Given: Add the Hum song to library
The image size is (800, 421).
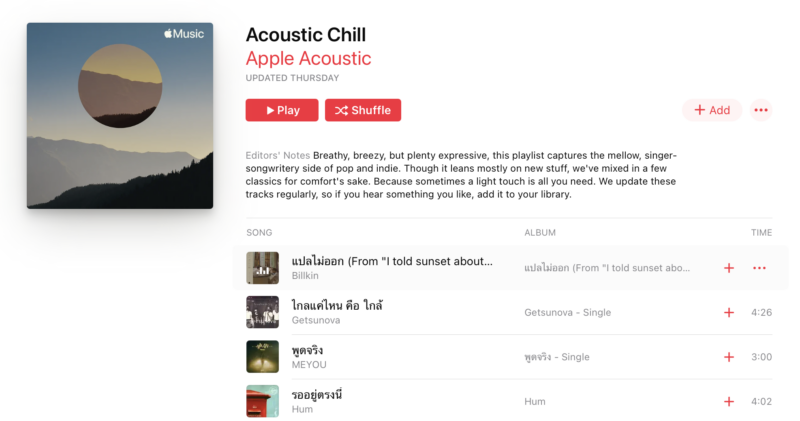Looking at the screenshot, I should pyautogui.click(x=729, y=402).
